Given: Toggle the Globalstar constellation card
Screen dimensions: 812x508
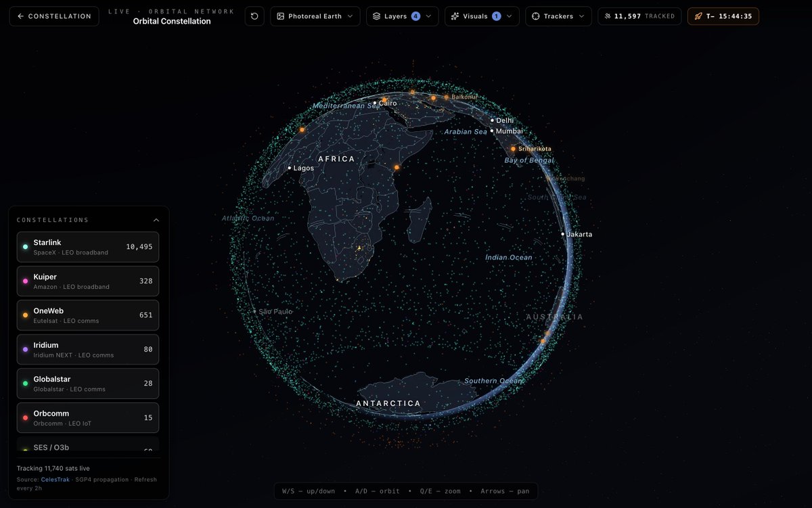Looking at the screenshot, I should (88, 384).
